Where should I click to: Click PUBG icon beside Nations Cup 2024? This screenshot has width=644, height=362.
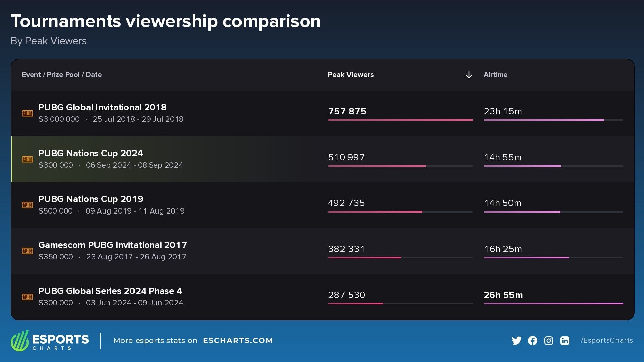[x=28, y=159]
